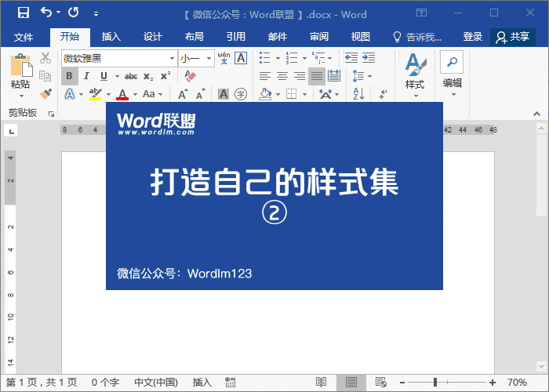
Task: Collapse the ribbon with arrow
Action: [x=536, y=114]
